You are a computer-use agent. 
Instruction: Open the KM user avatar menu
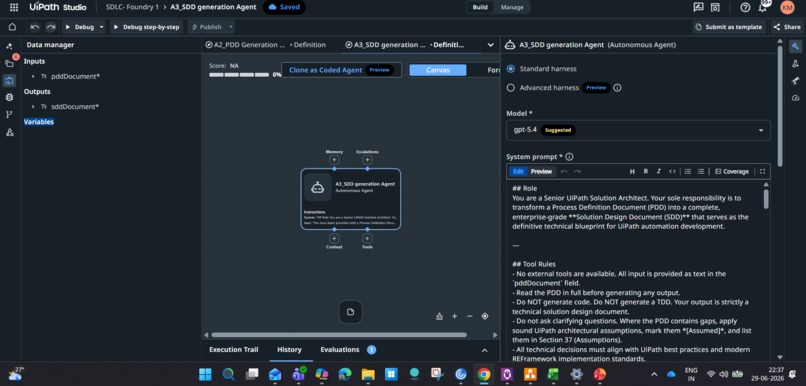(x=787, y=7)
